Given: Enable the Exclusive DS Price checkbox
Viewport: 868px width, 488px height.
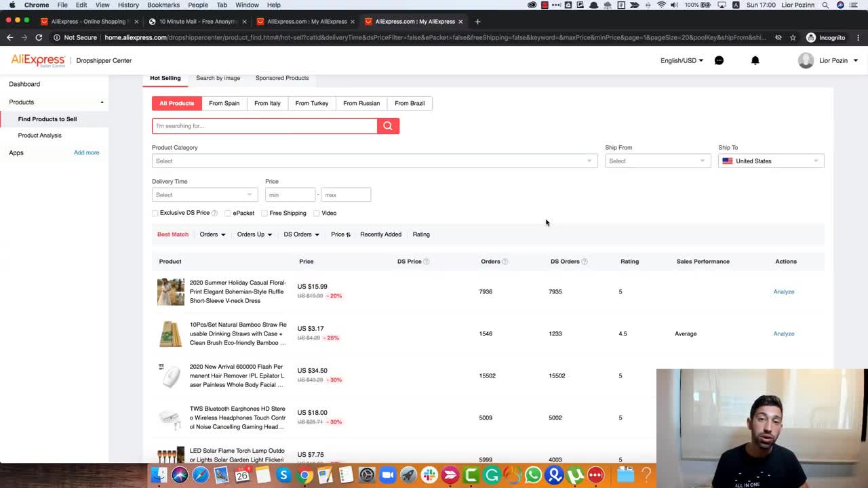Looking at the screenshot, I should click(x=155, y=213).
